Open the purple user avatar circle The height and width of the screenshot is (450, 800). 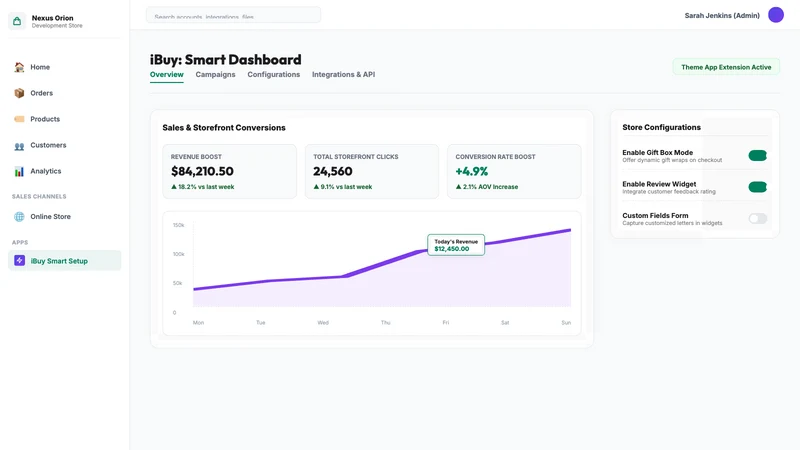(776, 15)
